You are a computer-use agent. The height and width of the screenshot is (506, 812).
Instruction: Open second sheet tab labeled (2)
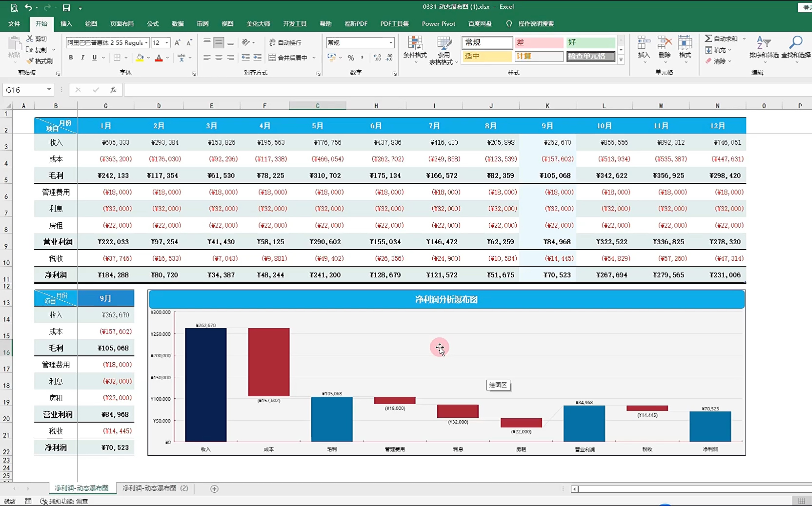(x=155, y=488)
